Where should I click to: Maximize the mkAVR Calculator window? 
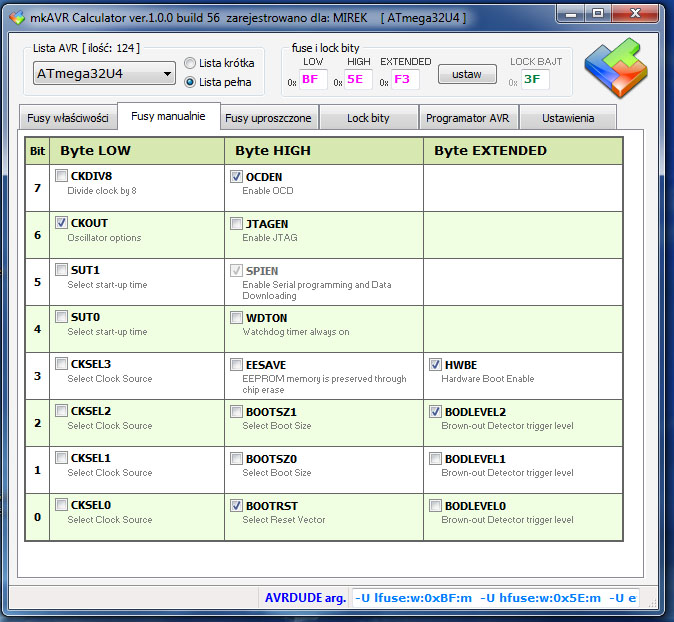pos(597,14)
